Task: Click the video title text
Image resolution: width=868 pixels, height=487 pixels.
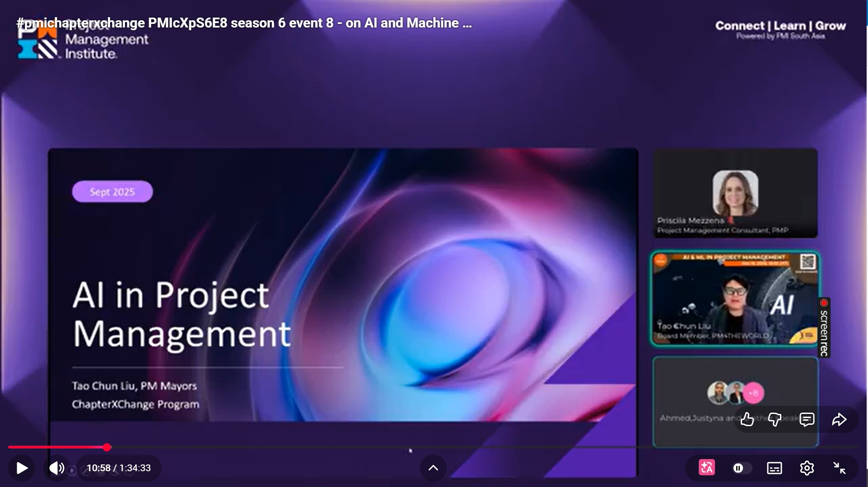Action: (x=244, y=23)
